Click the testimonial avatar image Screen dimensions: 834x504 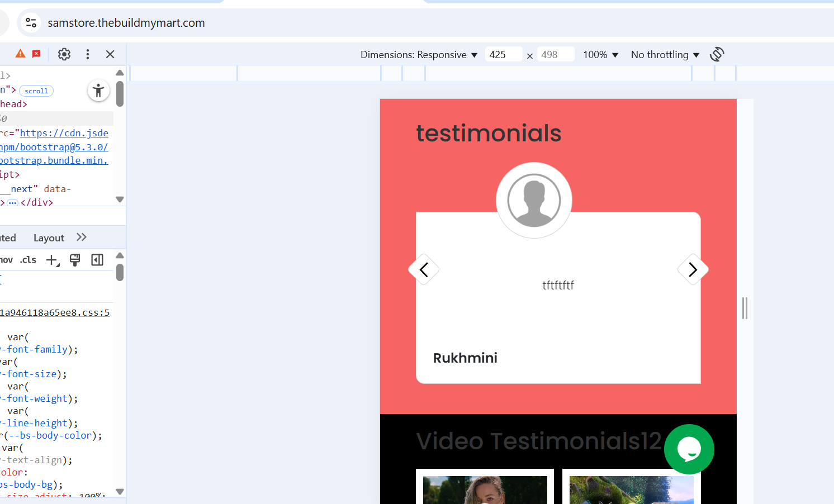534,200
